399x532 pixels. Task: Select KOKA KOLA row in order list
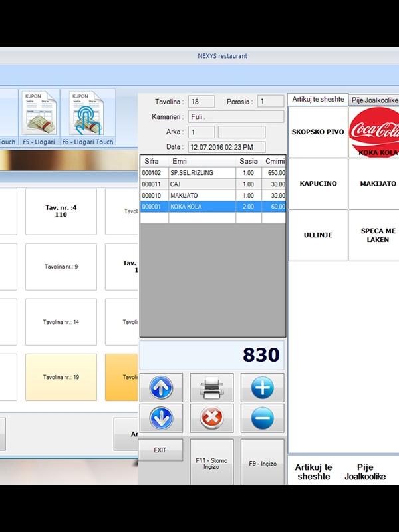click(x=213, y=207)
